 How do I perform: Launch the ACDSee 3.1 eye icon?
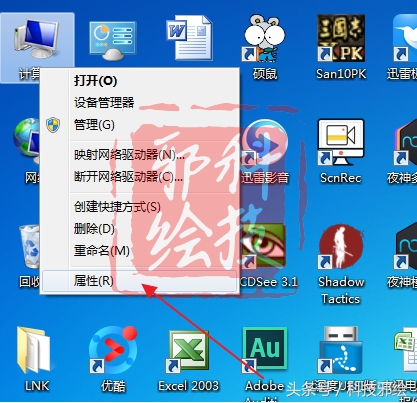[x=263, y=247]
